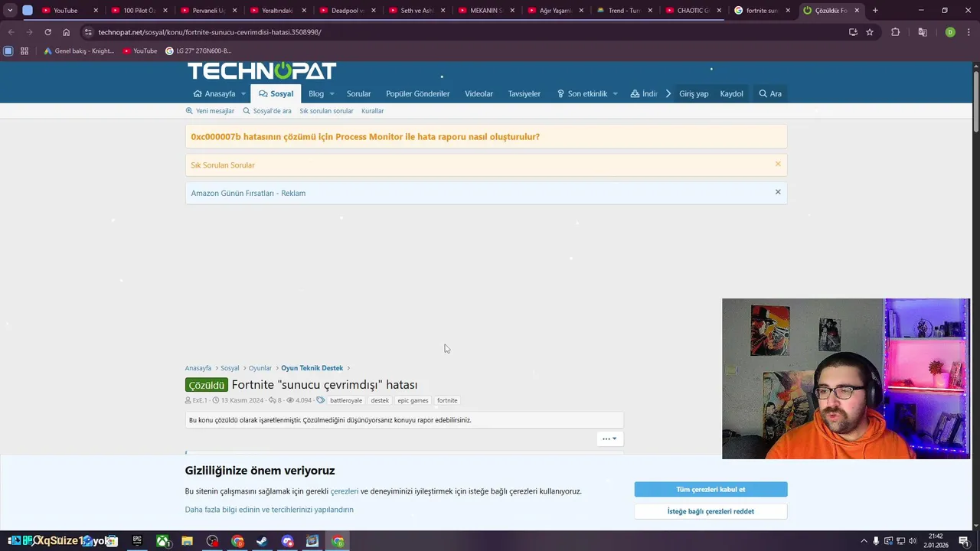This screenshot has height=551, width=980.
Task: Accept all cookies with Tüm çerezleri kabul et
Action: [x=710, y=489]
